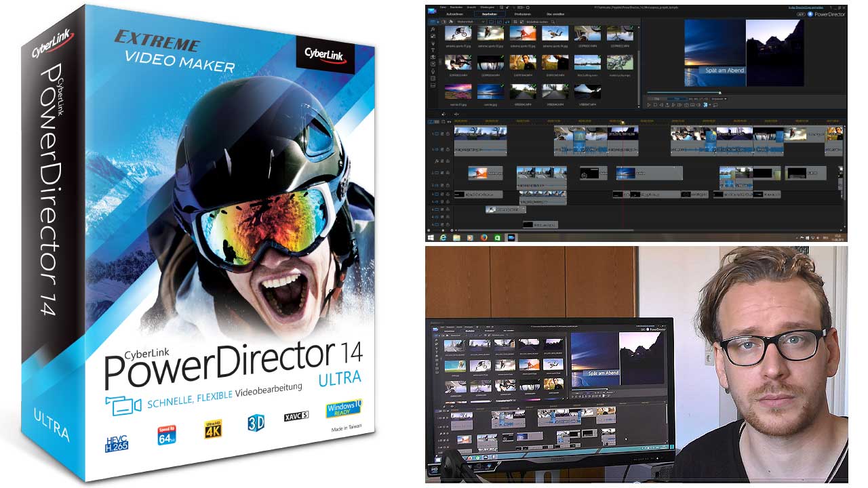
Task: Select the BMX bike thumbnail in library
Action: click(458, 33)
